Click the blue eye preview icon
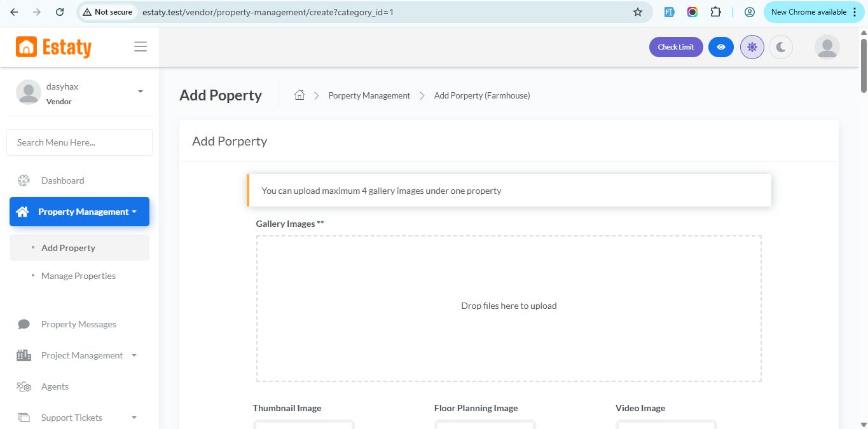 (x=720, y=47)
